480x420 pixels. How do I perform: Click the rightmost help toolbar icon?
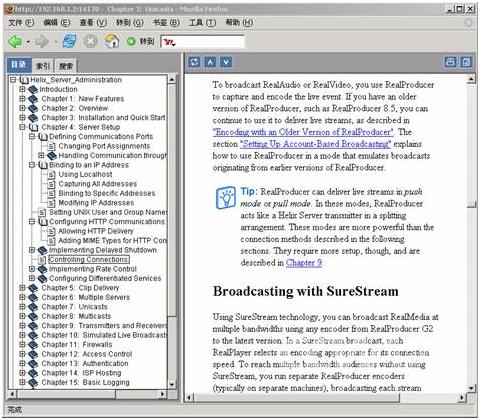click(466, 62)
